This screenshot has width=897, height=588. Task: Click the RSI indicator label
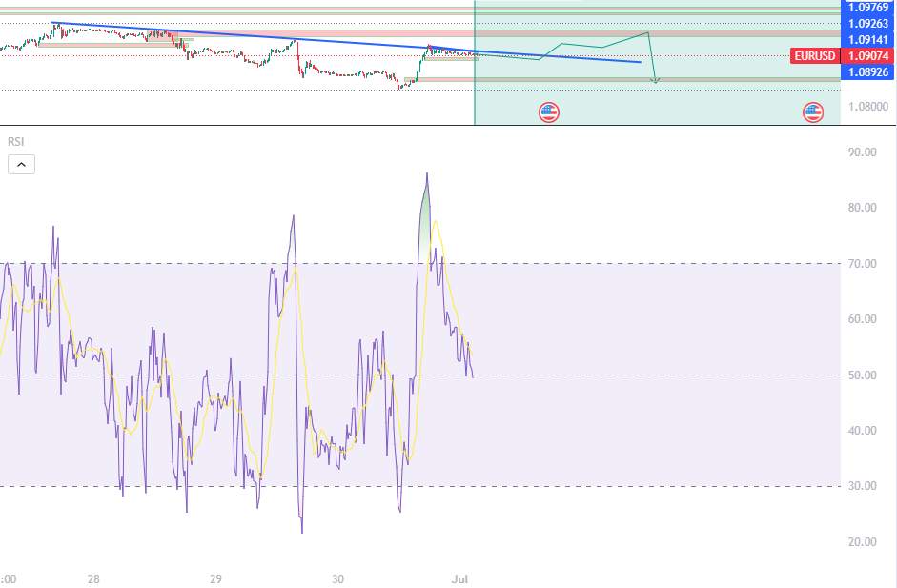(15, 141)
